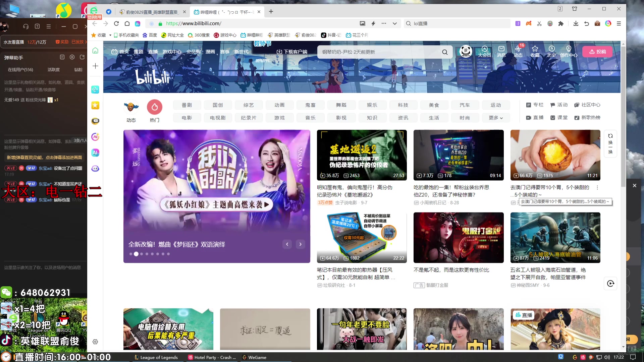
Task: Open browser main menu icon
Action: click(619, 23)
